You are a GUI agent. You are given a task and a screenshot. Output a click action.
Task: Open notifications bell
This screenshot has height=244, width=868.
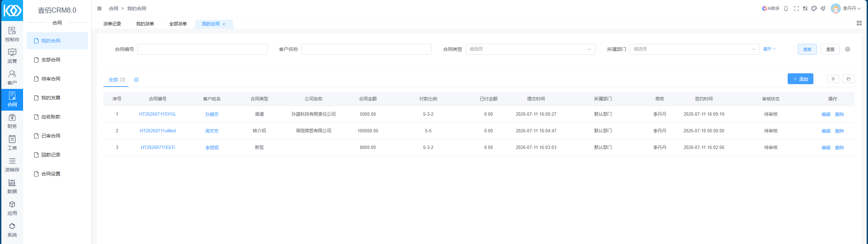point(786,8)
